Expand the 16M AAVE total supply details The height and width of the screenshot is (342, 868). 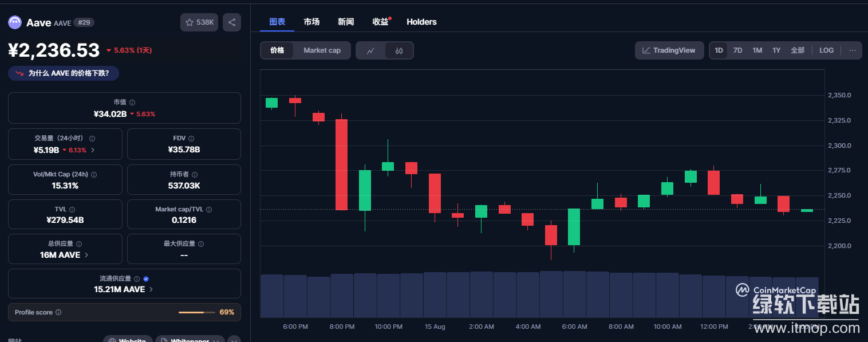pos(64,255)
